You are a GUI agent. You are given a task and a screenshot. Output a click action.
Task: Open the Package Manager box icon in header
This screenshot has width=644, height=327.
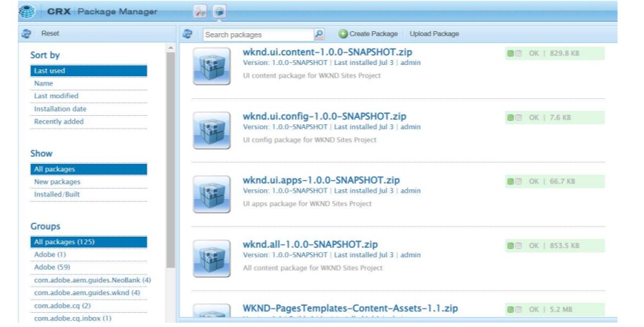pos(220,11)
